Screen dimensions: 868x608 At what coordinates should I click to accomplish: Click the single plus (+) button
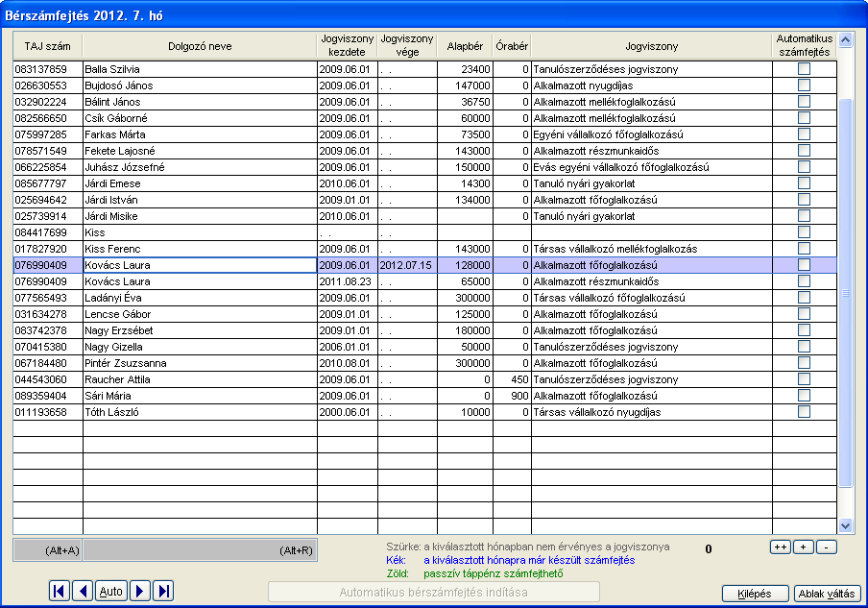click(804, 547)
